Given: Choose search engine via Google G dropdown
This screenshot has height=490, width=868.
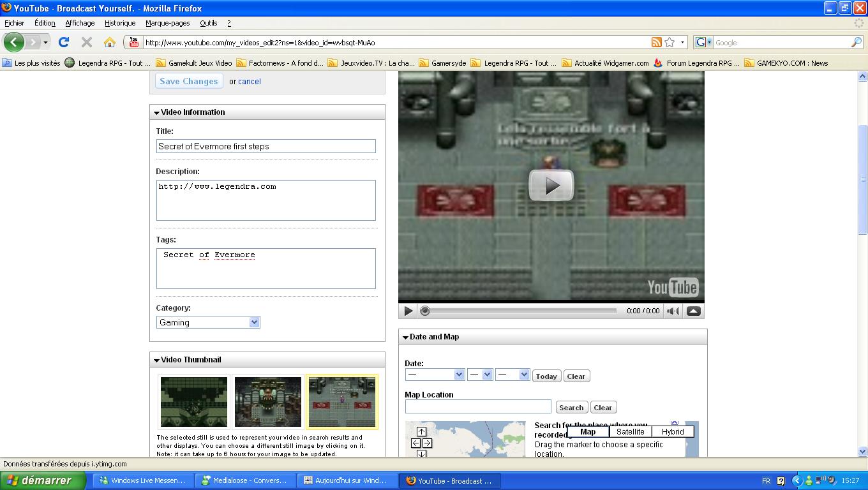Looking at the screenshot, I should coord(704,42).
